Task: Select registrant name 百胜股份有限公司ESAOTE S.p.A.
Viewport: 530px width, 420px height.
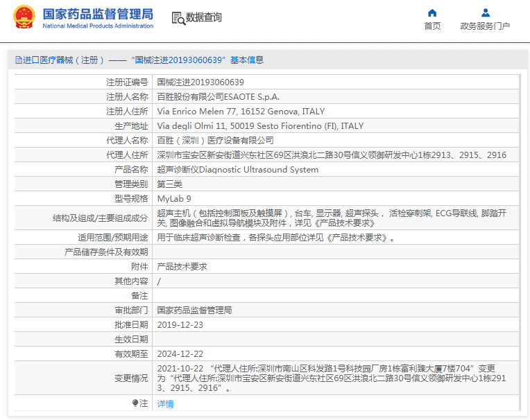Action: pyautogui.click(x=219, y=97)
